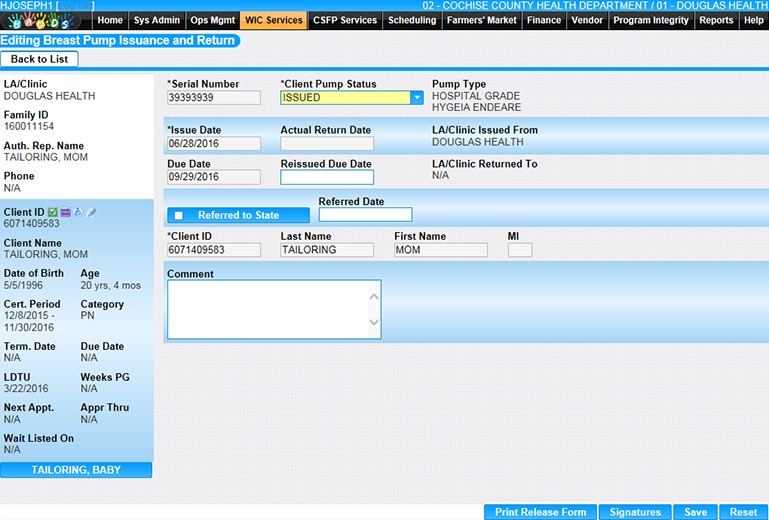The height and width of the screenshot is (520, 769).
Task: Click the blue baby bottle icon beside Client ID
Action: pyautogui.click(x=77, y=212)
